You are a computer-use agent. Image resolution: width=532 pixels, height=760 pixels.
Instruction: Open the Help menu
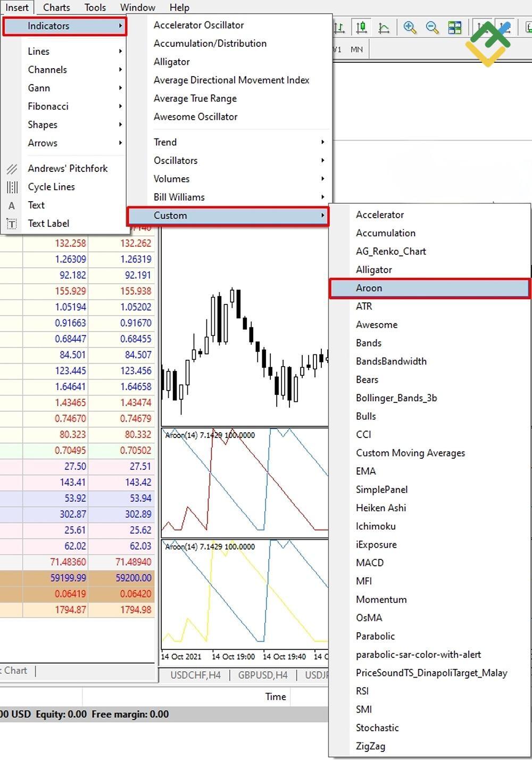tap(179, 7)
